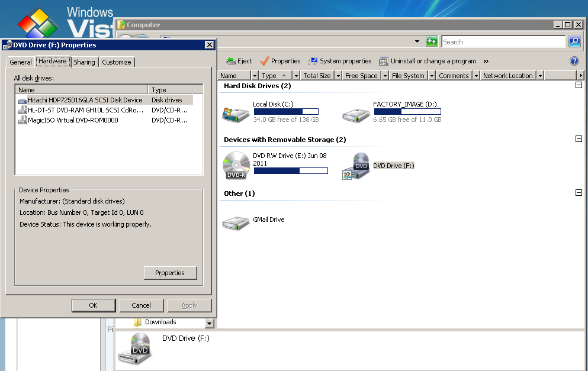This screenshot has height=371, width=588.
Task: Open the Name column dropdown arrow
Action: click(255, 76)
